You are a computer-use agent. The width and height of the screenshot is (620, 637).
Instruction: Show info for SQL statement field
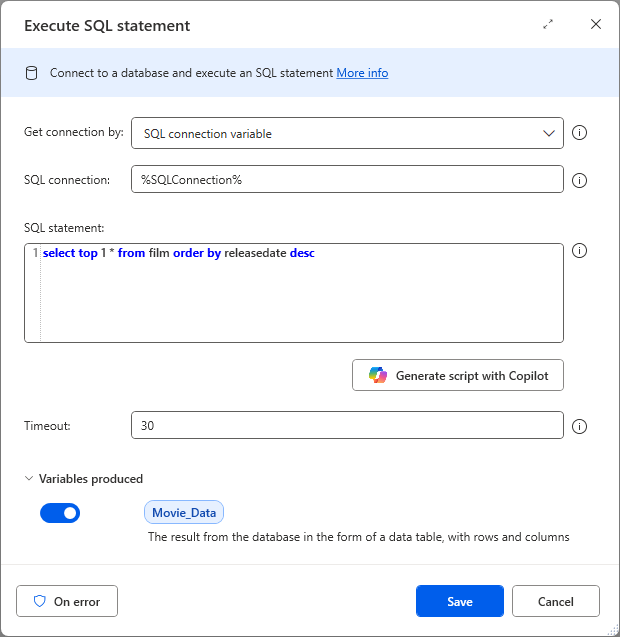tap(579, 251)
